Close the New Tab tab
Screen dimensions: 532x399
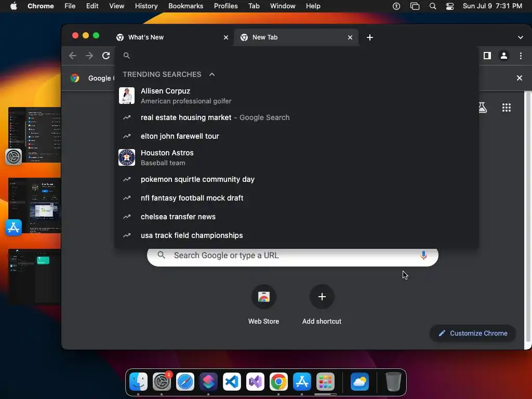tap(350, 37)
